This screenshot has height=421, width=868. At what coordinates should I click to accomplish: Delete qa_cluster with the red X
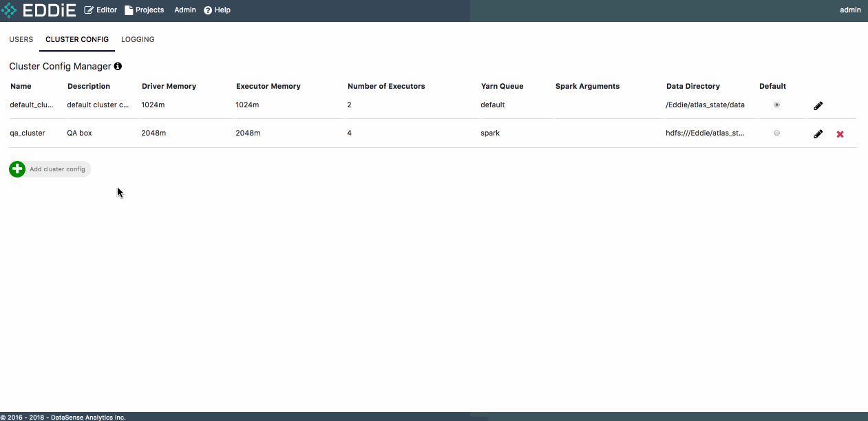point(840,134)
